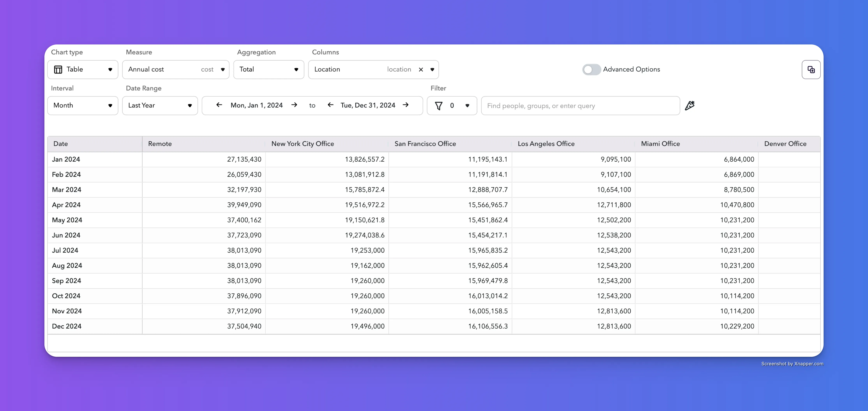
Task: Focus the Find people, groups query field
Action: click(x=580, y=105)
